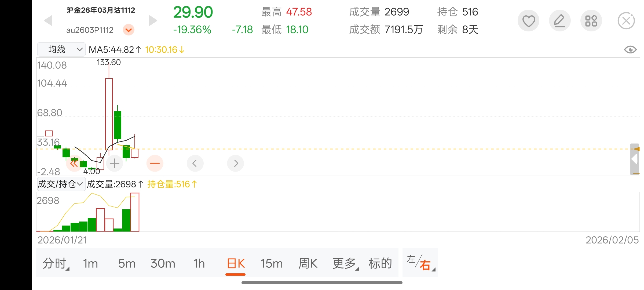This screenshot has height=290, width=644.
Task: Open the 更多 timeframes menu
Action: [345, 263]
